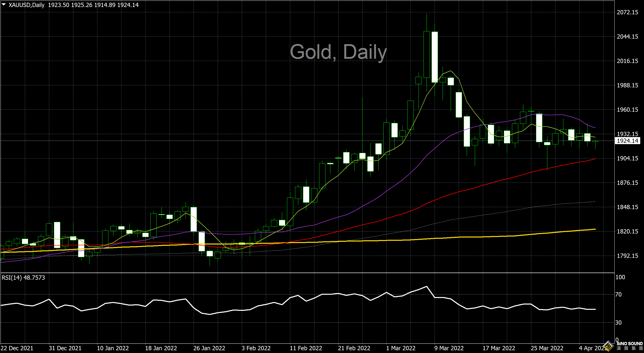Viewport: 644px width, 353px height.
Task: Click the 1792.15 price axis label
Action: (x=627, y=256)
